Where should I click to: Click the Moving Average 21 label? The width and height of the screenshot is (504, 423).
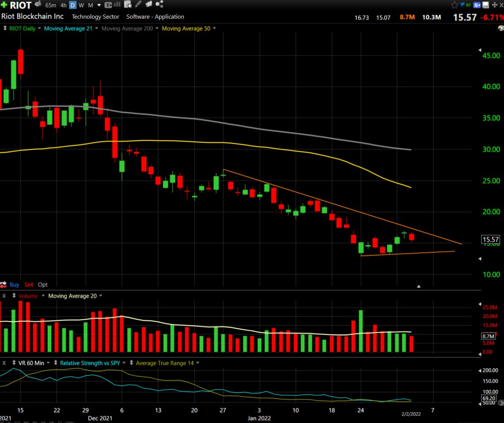tap(68, 28)
